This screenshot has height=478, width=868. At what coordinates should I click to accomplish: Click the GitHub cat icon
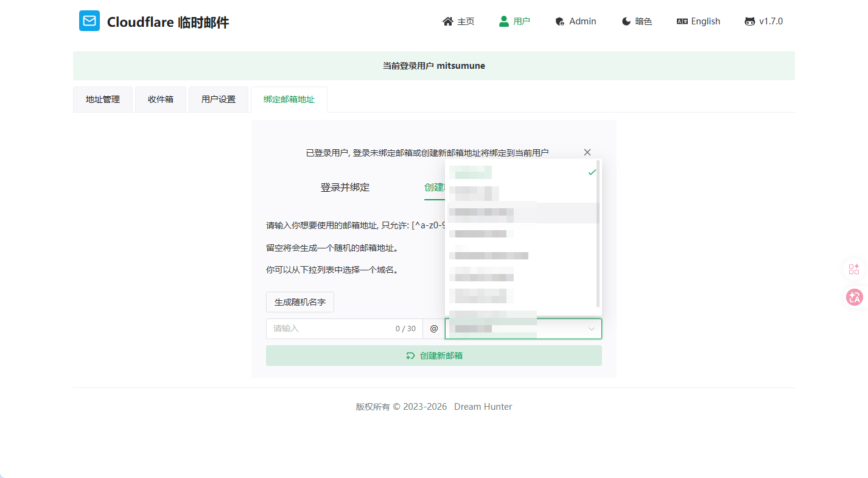point(750,21)
